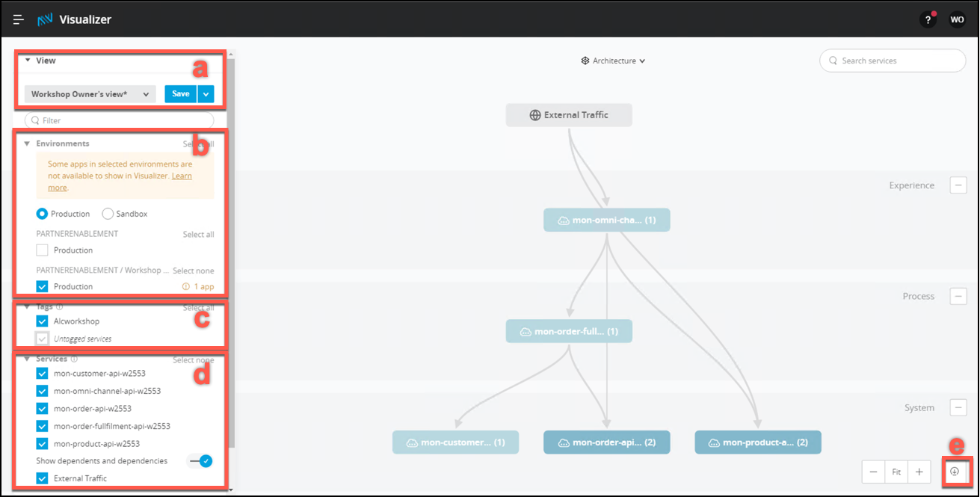Click the System layer label
Image resolution: width=980 pixels, height=497 pixels.
tap(919, 408)
